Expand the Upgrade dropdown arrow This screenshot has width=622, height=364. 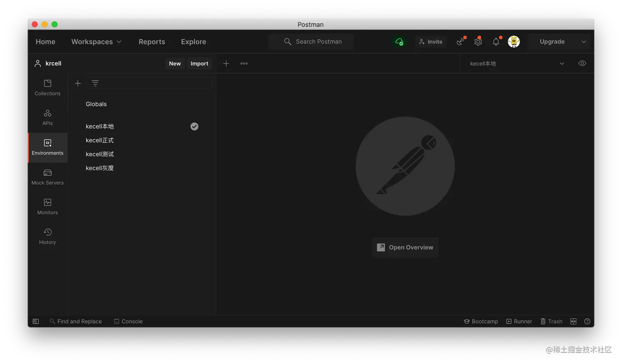coord(583,42)
